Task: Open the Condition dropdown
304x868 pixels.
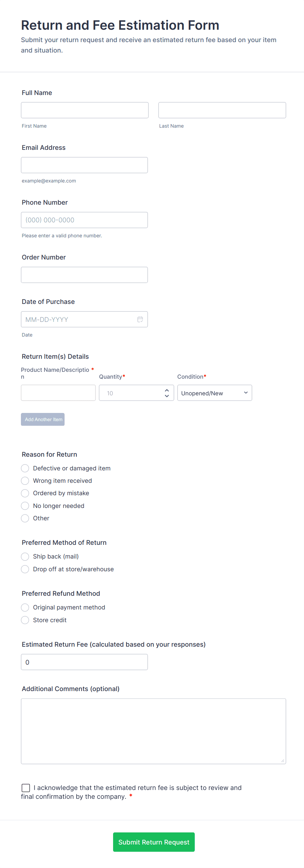Action: pyautogui.click(x=214, y=393)
